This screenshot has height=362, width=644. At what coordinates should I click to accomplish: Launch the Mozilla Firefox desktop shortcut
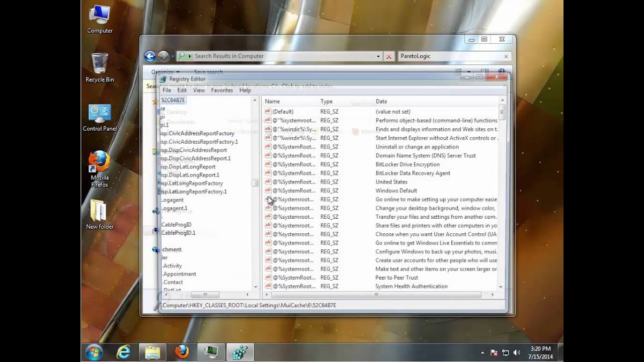pos(100,169)
